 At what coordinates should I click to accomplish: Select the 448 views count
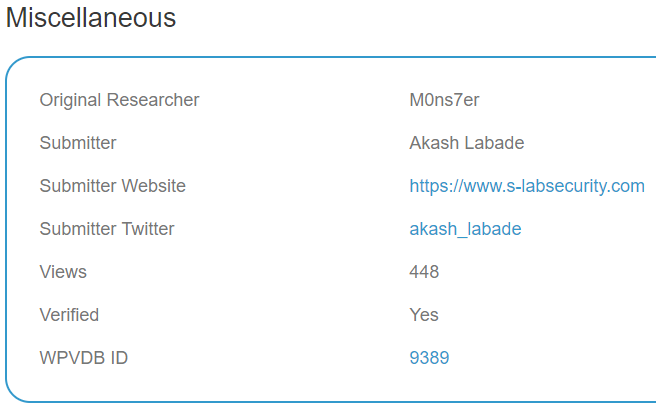point(424,272)
